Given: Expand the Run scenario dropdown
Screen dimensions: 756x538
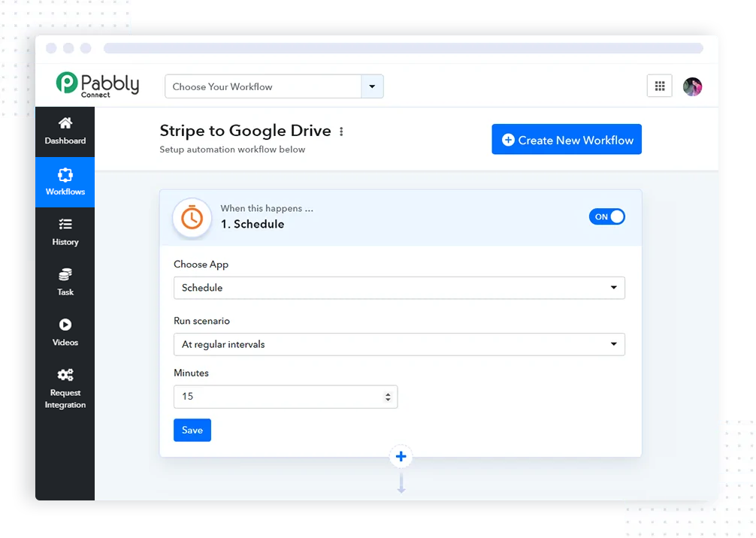Looking at the screenshot, I should coord(399,344).
